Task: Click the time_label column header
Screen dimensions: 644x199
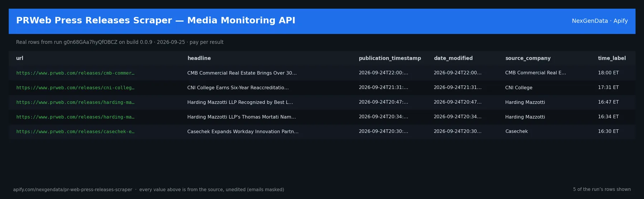Action: (x=612, y=58)
